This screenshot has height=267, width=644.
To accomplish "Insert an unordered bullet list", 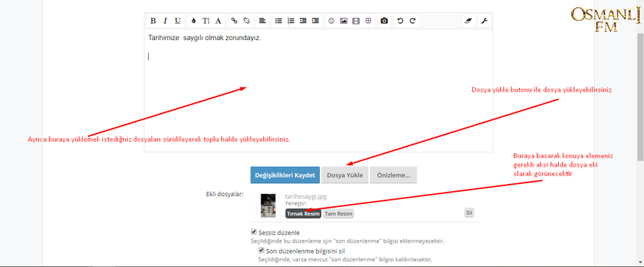I will pos(278,21).
